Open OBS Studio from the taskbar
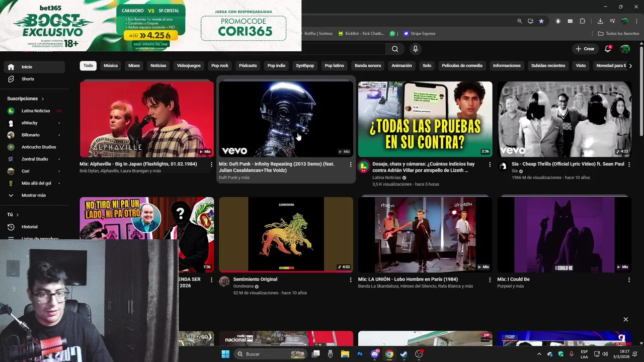The height and width of the screenshot is (362, 644). 419,354
